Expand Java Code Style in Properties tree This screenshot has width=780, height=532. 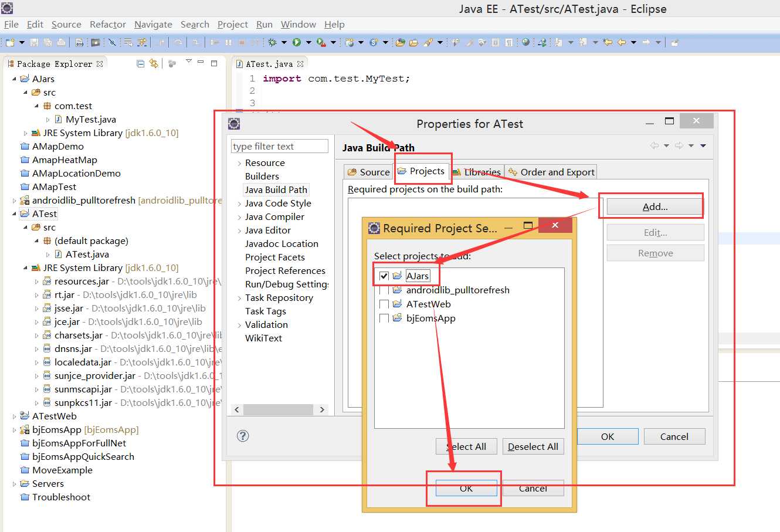point(239,204)
